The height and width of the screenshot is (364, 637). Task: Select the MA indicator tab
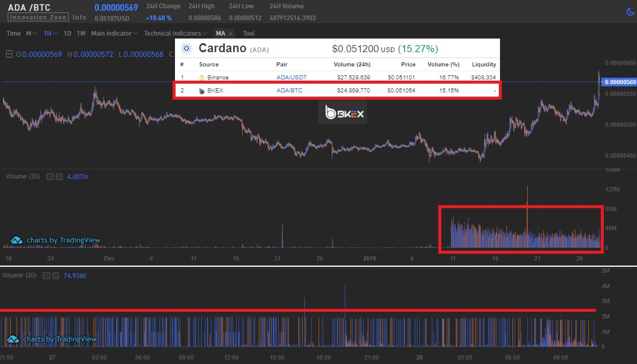point(221,33)
